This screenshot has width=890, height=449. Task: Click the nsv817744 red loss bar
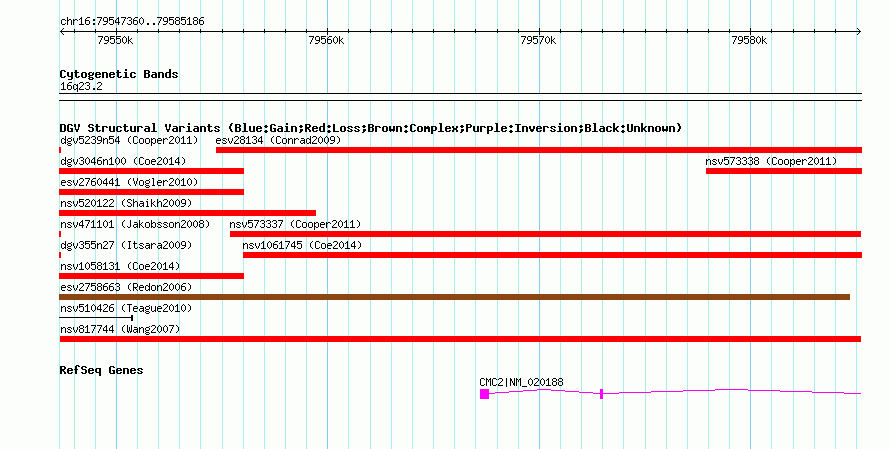(x=460, y=339)
